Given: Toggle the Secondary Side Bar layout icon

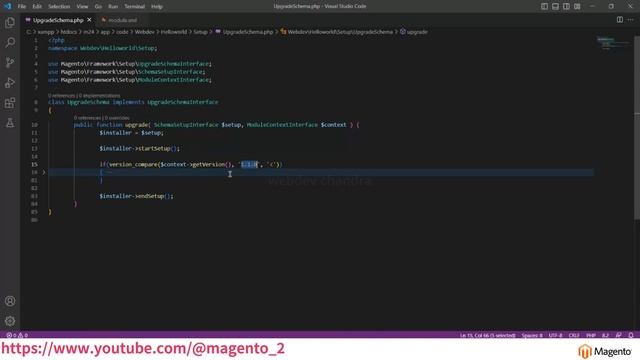Looking at the screenshot, I should click(x=566, y=6).
